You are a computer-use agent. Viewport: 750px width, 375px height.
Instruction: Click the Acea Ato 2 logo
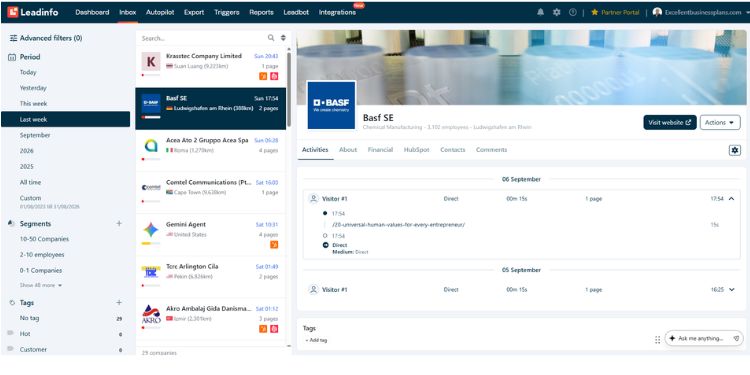click(151, 145)
